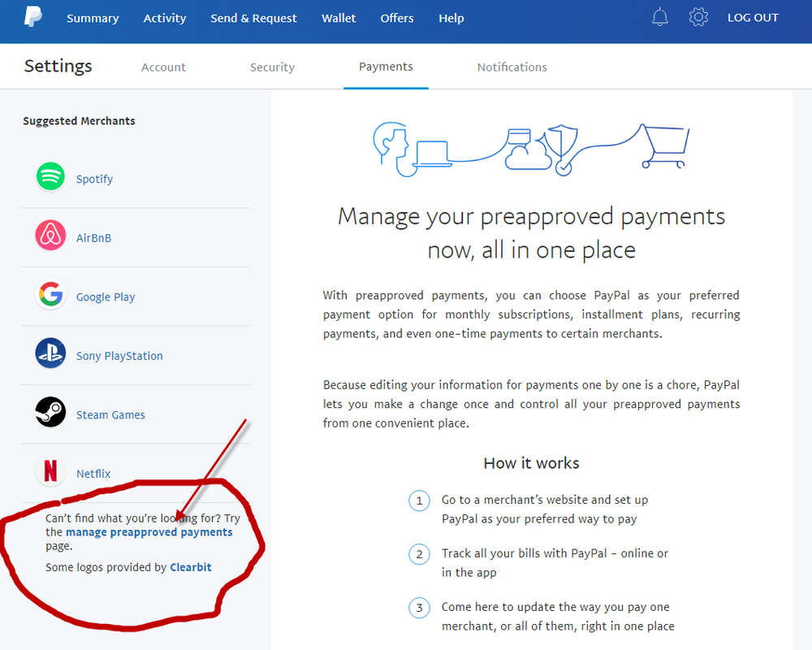Switch to the Security settings tab
The width and height of the screenshot is (812, 650).
pos(272,67)
